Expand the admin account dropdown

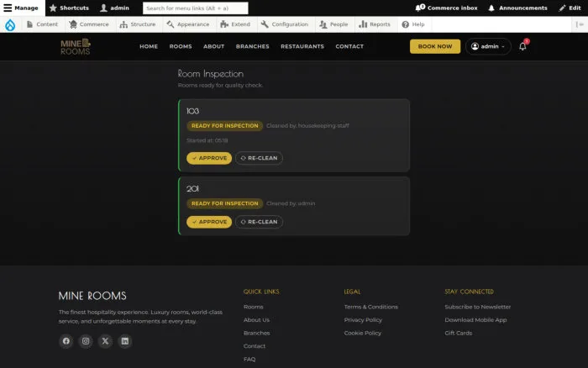488,46
